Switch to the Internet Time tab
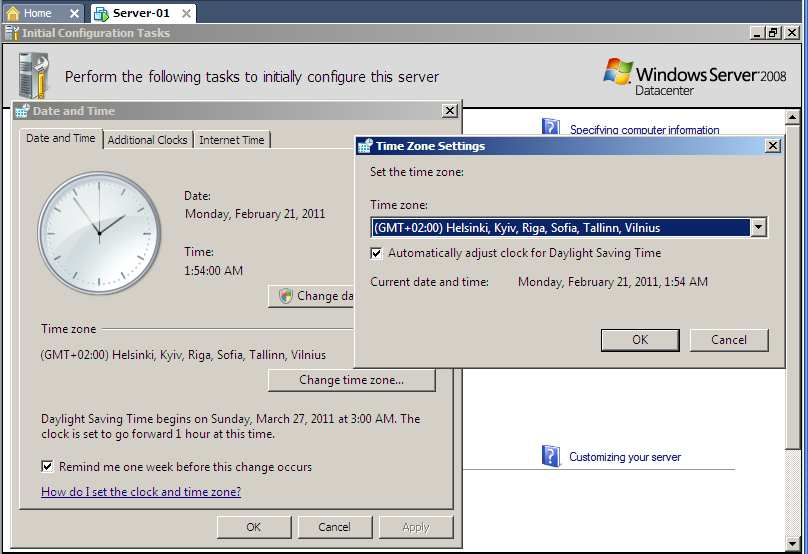 click(231, 140)
